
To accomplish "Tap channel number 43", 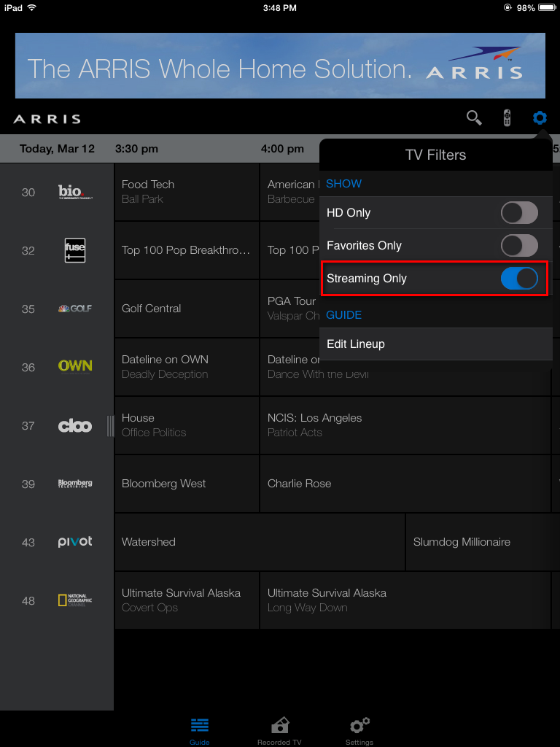I will (x=28, y=542).
